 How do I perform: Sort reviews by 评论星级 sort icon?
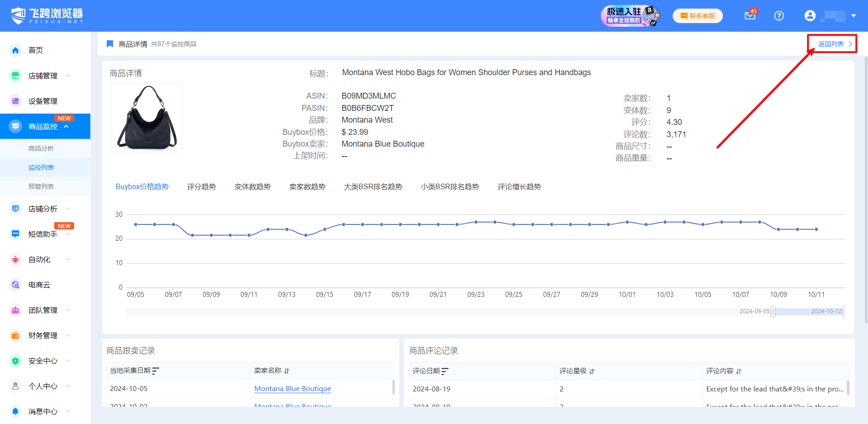592,372
